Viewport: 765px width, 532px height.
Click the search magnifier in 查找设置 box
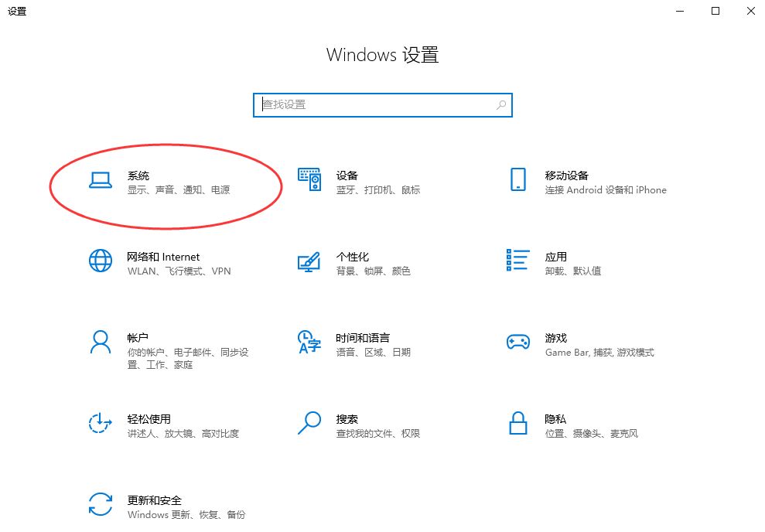(x=501, y=105)
